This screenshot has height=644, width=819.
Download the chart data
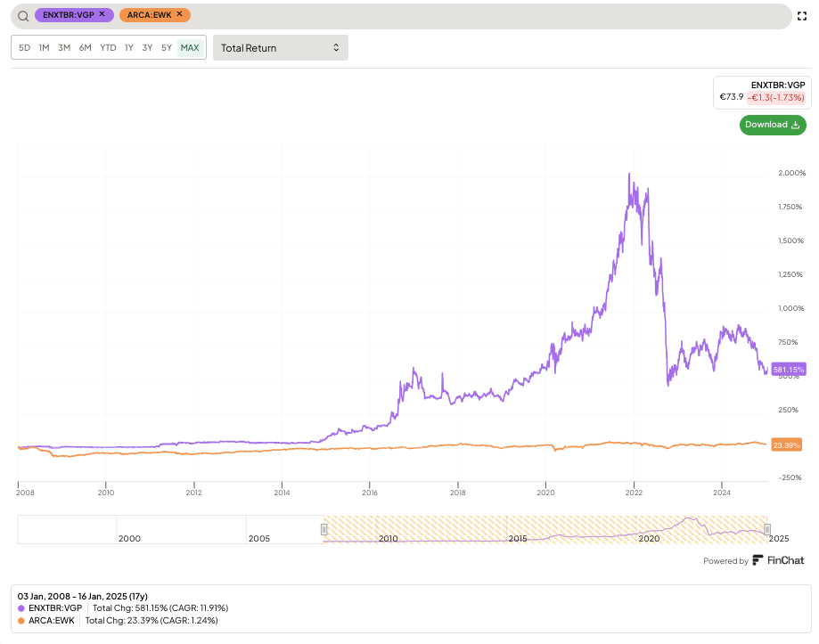tap(773, 125)
